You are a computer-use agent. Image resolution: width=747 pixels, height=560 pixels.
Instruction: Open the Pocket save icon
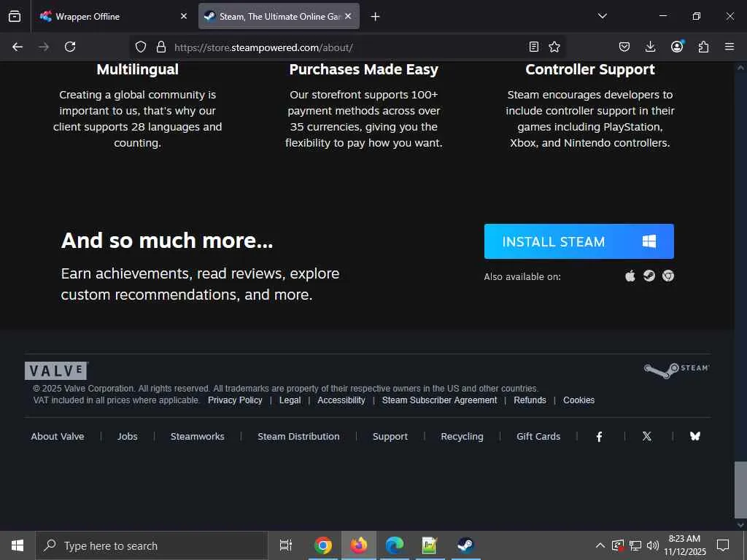click(x=624, y=47)
